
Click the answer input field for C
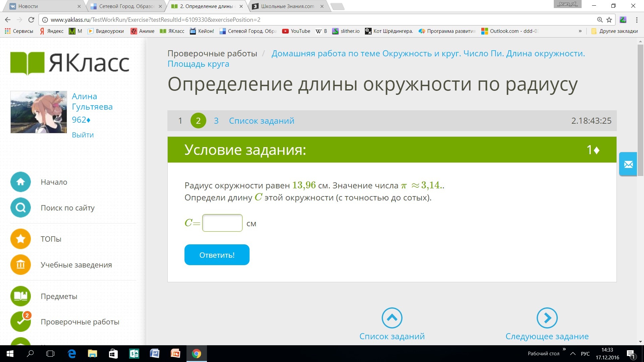tap(222, 223)
